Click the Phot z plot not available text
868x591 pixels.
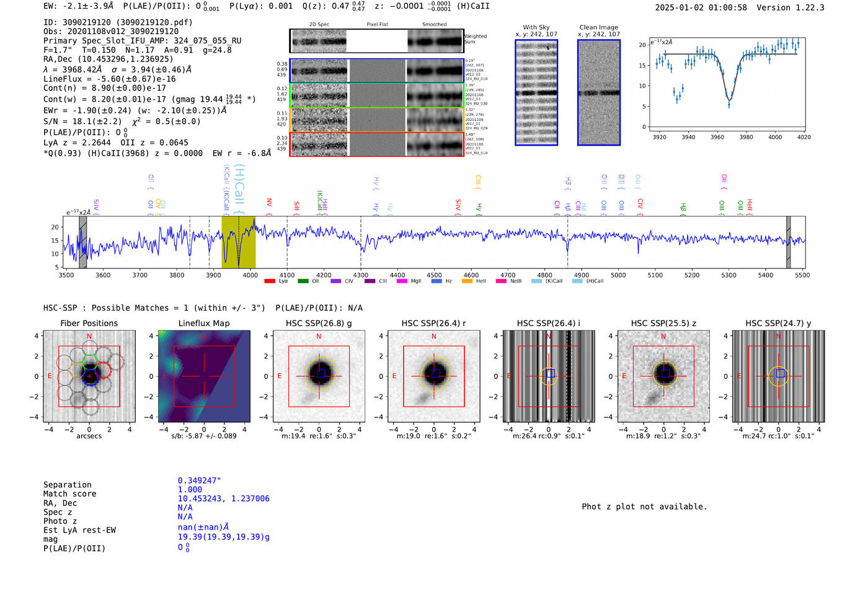[644, 507]
